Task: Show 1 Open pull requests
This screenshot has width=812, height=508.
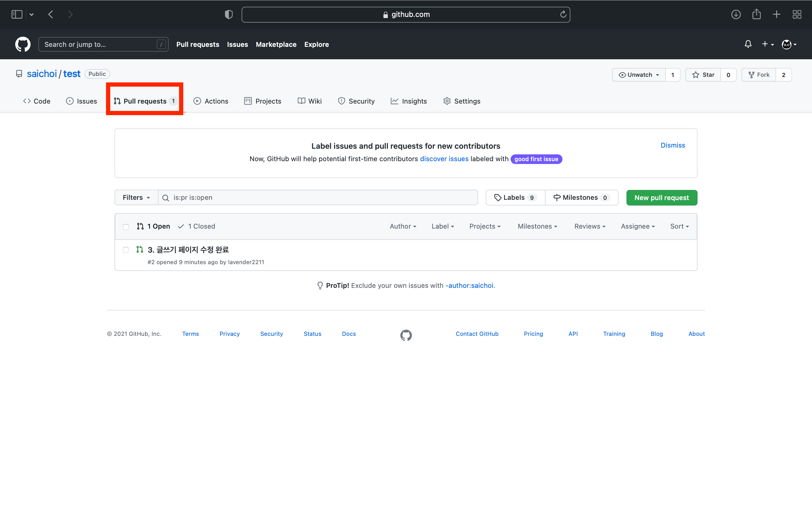Action: click(x=153, y=226)
